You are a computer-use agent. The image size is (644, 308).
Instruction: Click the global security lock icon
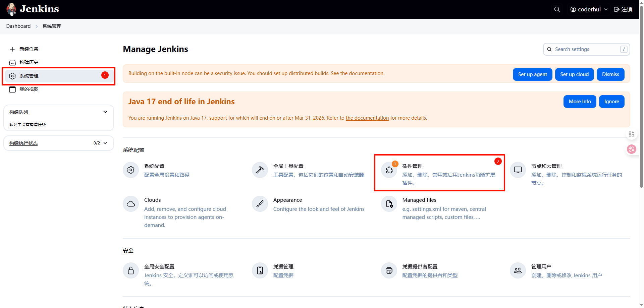pos(131,270)
